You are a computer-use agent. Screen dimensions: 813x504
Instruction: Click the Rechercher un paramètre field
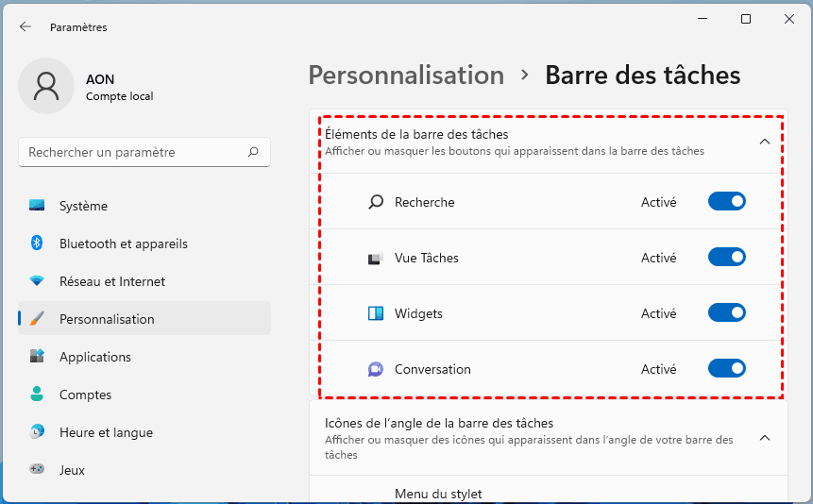click(132, 152)
